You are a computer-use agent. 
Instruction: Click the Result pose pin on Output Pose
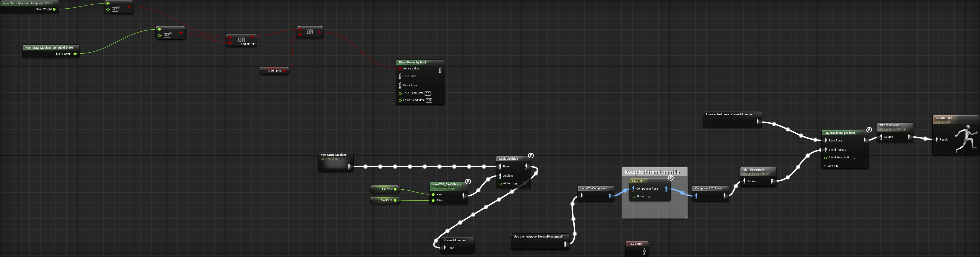tap(937, 140)
